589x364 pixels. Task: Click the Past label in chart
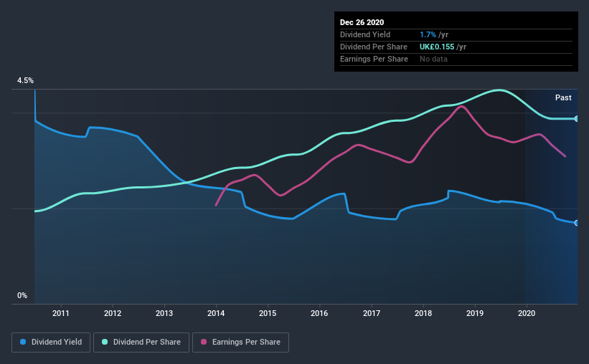tap(563, 97)
